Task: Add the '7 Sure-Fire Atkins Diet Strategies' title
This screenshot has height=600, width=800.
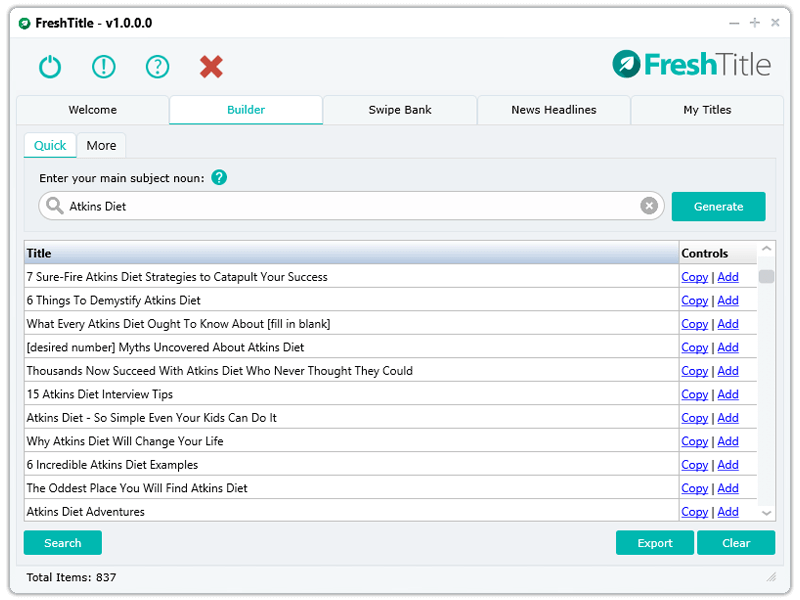Action: 728,277
